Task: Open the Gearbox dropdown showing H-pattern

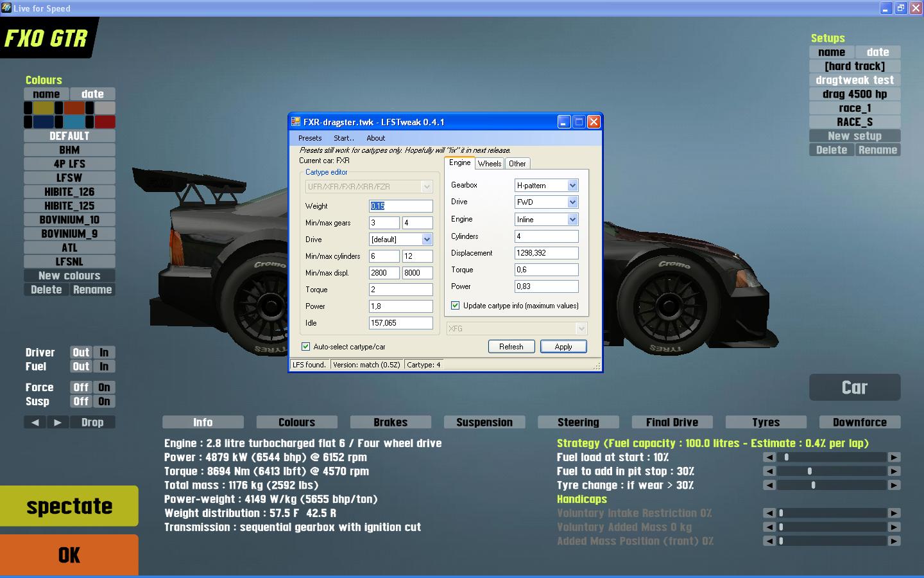Action: [x=572, y=186]
